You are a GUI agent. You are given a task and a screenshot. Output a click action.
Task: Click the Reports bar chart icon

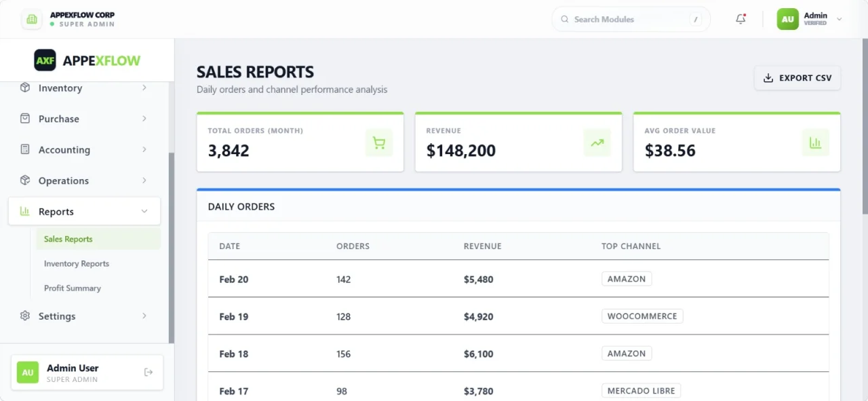coord(25,211)
